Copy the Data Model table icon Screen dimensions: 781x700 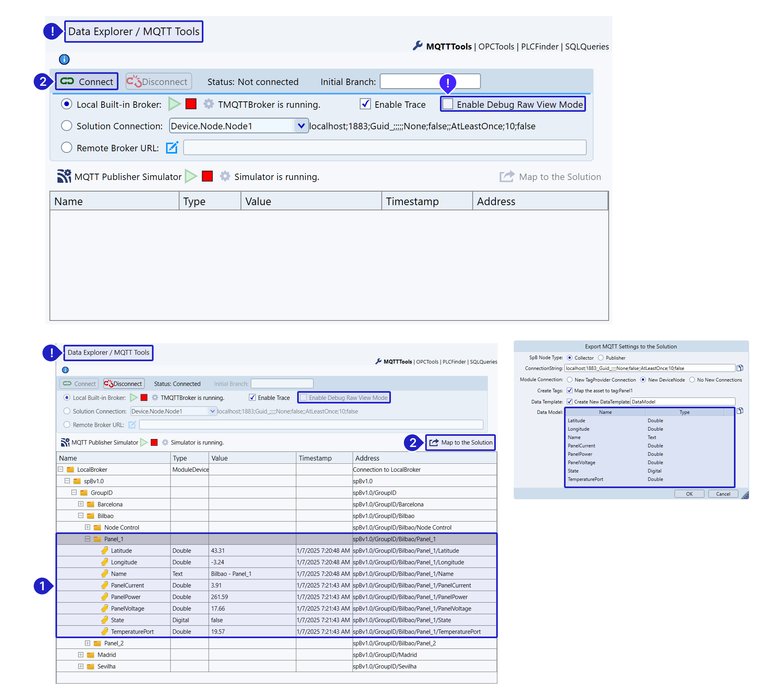coord(740,411)
